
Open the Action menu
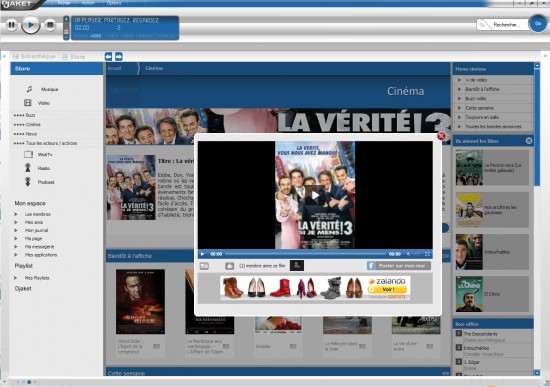88,3
